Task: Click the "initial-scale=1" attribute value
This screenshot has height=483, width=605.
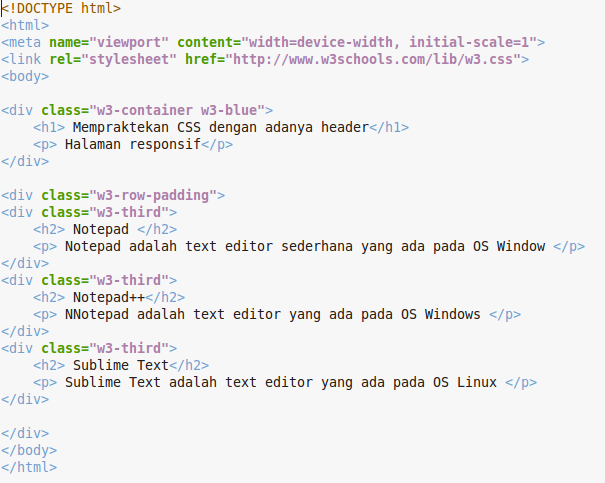Action: tap(469, 42)
